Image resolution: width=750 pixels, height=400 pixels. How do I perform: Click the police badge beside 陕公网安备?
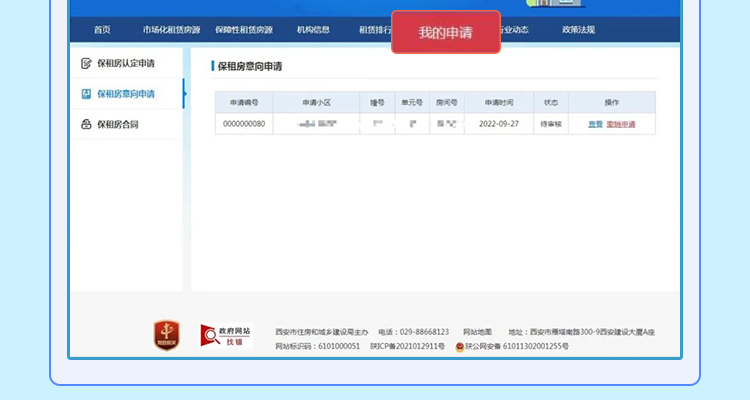460,346
